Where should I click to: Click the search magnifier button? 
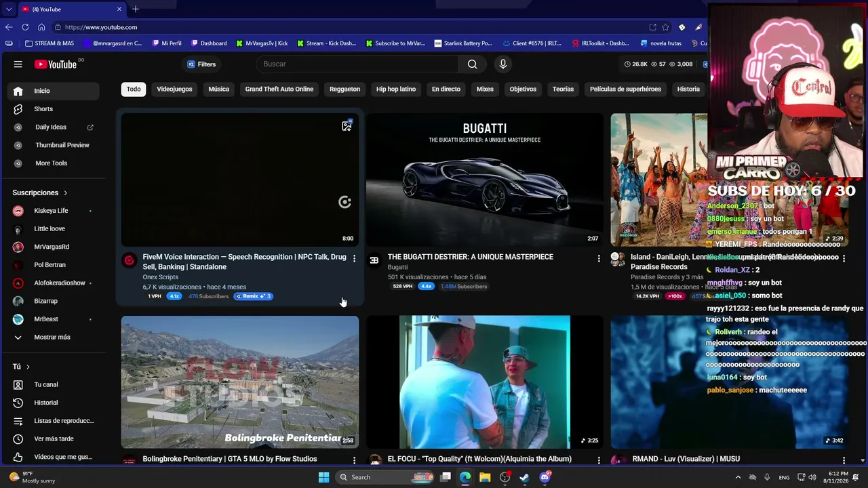pos(472,64)
